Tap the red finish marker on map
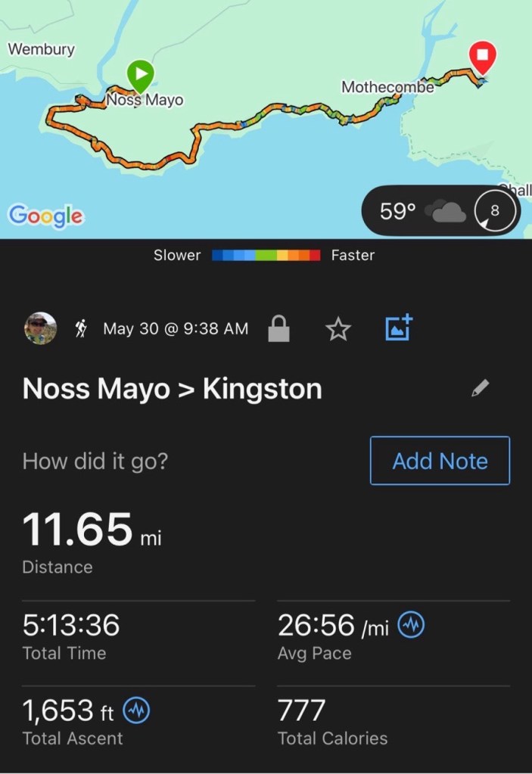The image size is (532, 774). (482, 57)
